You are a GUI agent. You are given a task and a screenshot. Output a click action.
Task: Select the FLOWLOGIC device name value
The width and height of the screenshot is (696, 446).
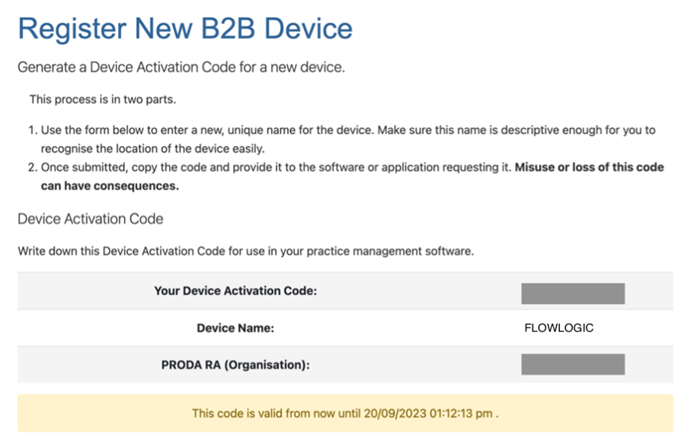559,327
